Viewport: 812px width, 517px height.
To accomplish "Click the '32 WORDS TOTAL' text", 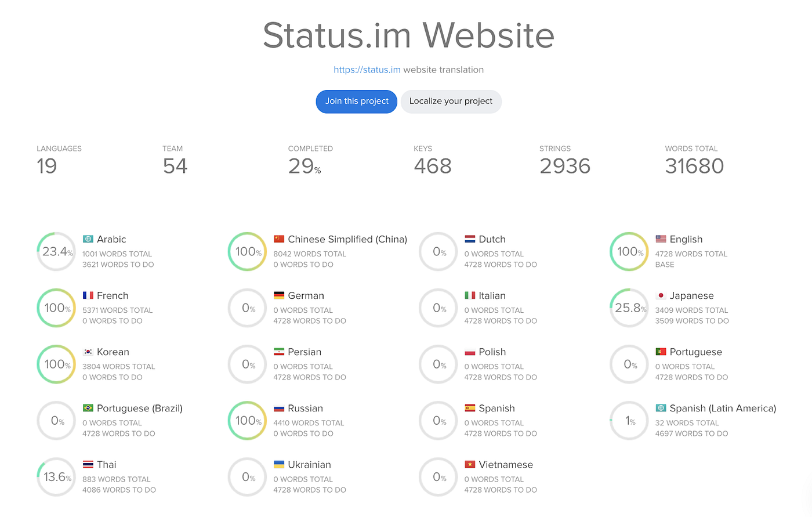I will [687, 423].
